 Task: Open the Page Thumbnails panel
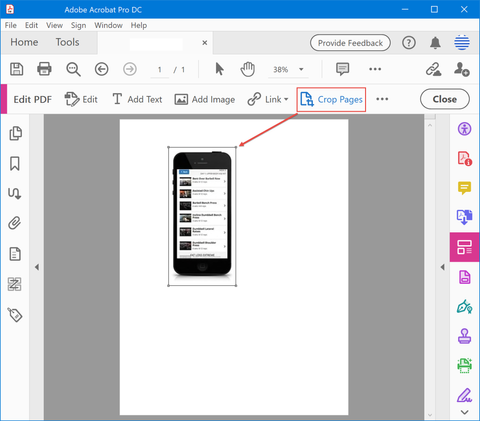(x=15, y=133)
